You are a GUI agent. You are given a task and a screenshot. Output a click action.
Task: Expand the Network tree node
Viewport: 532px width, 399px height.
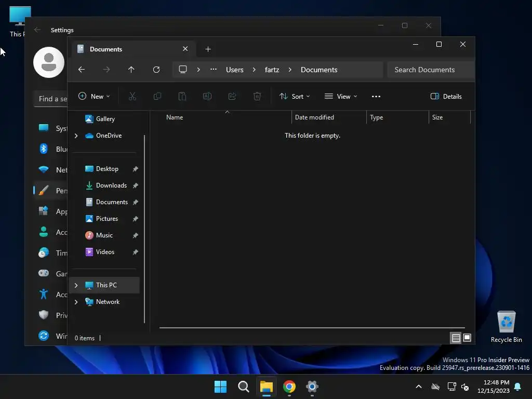click(76, 302)
